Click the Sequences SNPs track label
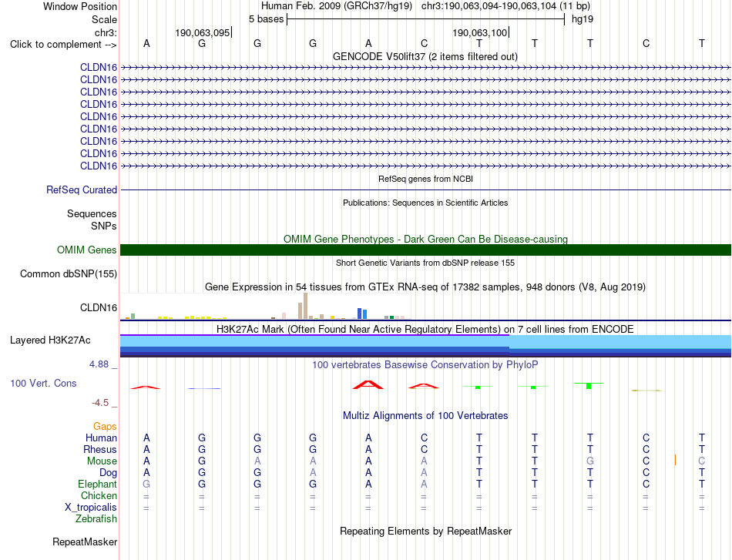Image resolution: width=732 pixels, height=560 pixels. 92,220
